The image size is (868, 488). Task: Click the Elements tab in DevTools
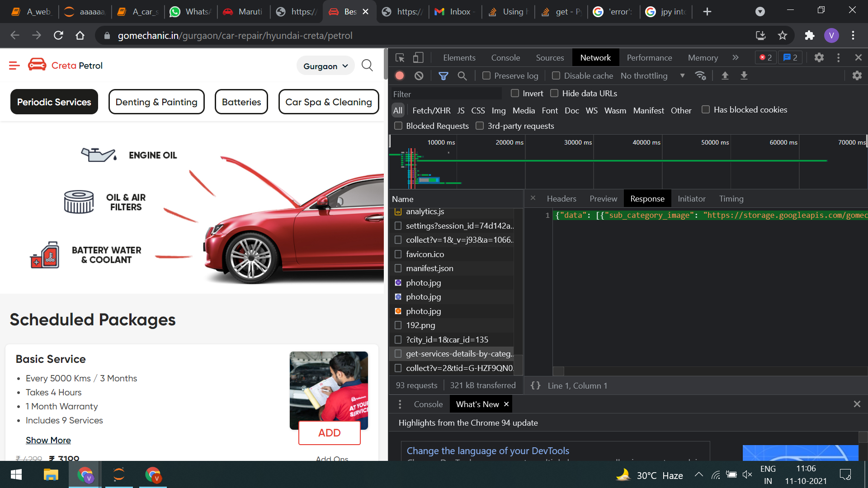tap(459, 57)
